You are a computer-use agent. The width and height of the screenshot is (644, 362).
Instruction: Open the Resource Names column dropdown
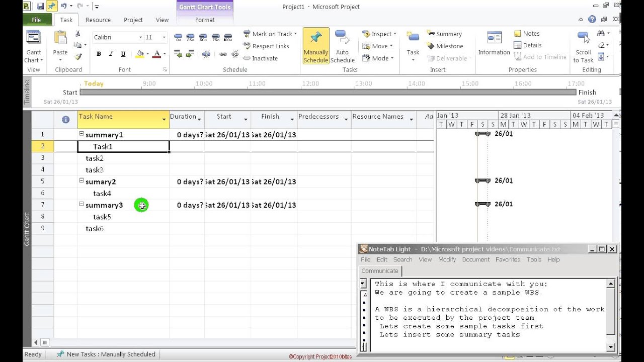point(411,119)
